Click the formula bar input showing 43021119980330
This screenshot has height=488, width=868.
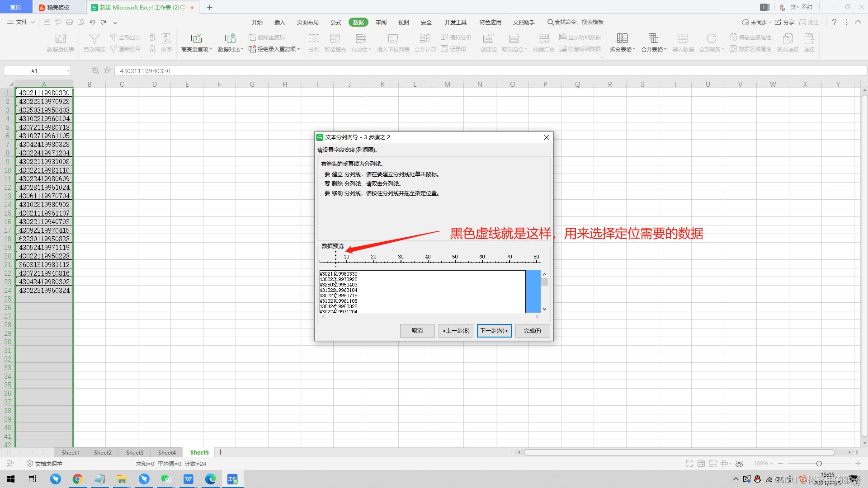pos(491,70)
